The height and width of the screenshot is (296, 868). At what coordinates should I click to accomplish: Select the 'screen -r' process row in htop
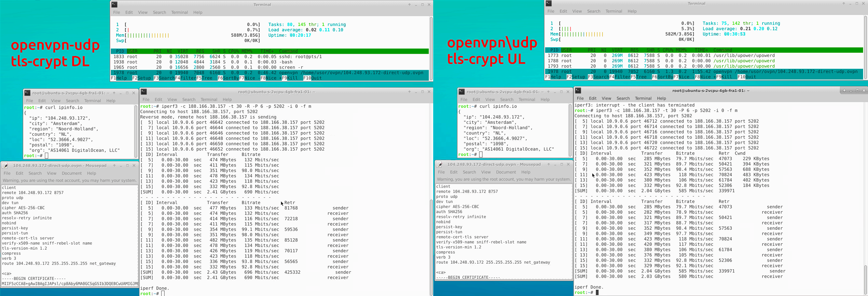click(269, 67)
